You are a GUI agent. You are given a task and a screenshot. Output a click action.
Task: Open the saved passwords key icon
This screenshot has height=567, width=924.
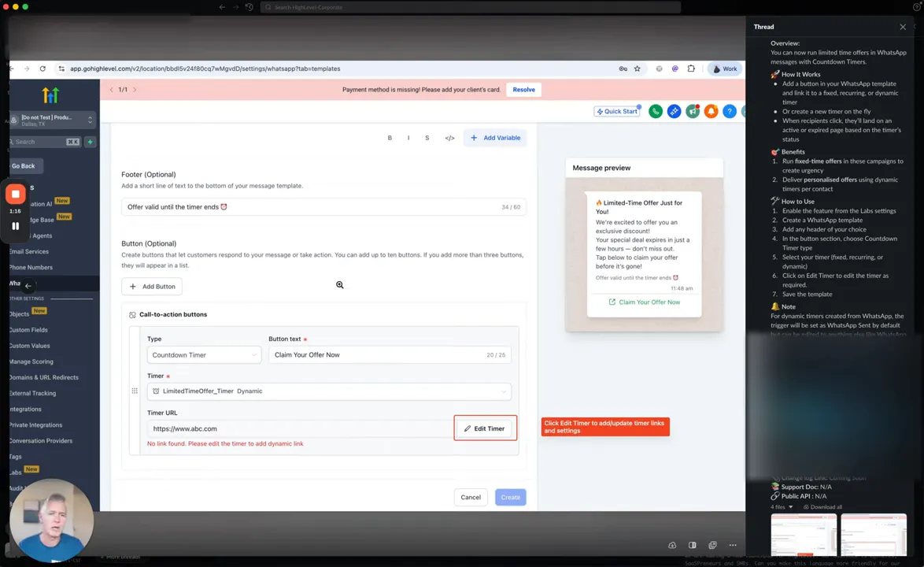(x=623, y=69)
